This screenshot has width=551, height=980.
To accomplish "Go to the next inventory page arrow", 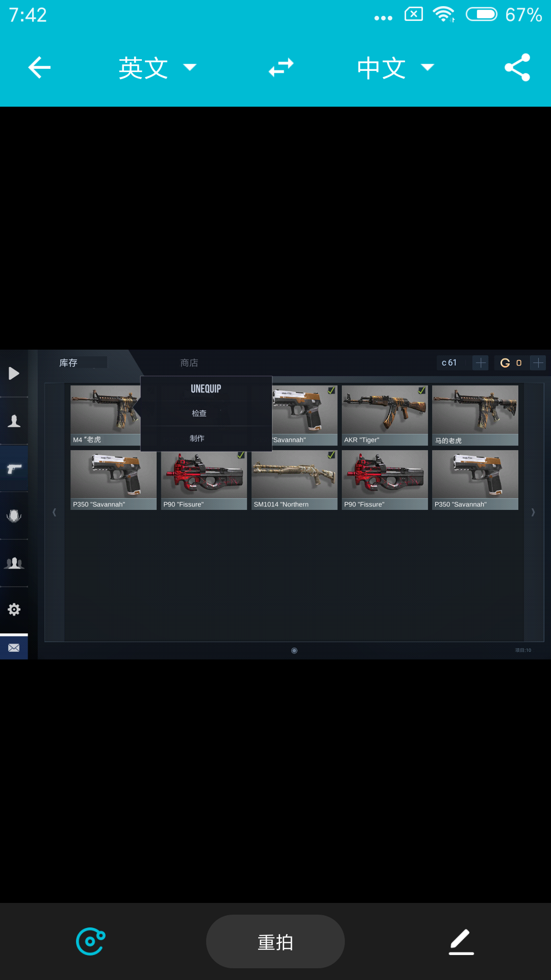I will click(x=533, y=512).
